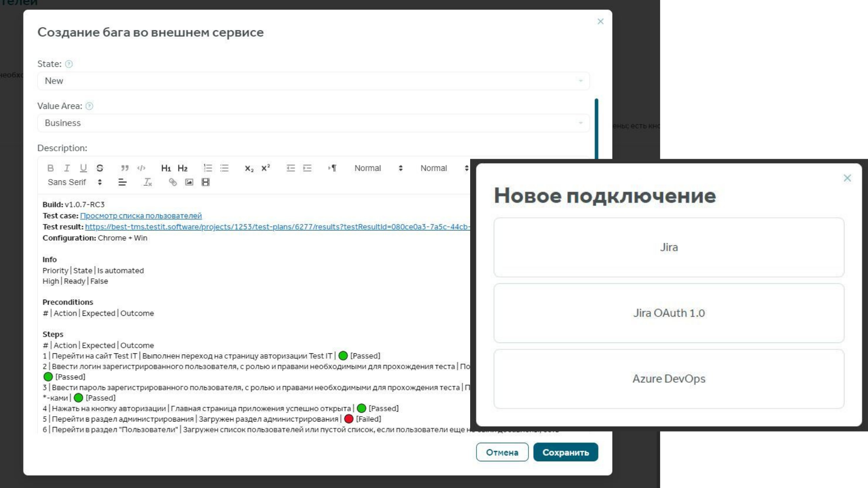This screenshot has width=868, height=488.
Task: Open the best-tms.testit.software test result link
Action: pyautogui.click(x=278, y=227)
